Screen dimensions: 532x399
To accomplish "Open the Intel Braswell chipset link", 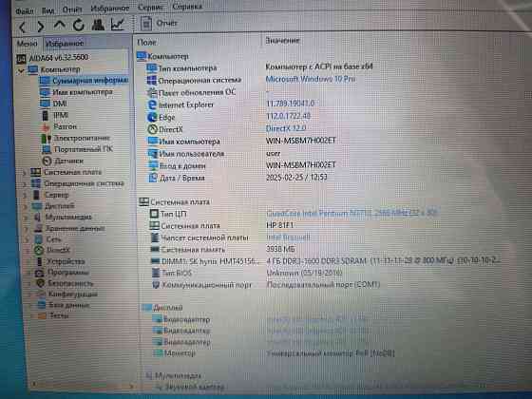I will tap(288, 237).
